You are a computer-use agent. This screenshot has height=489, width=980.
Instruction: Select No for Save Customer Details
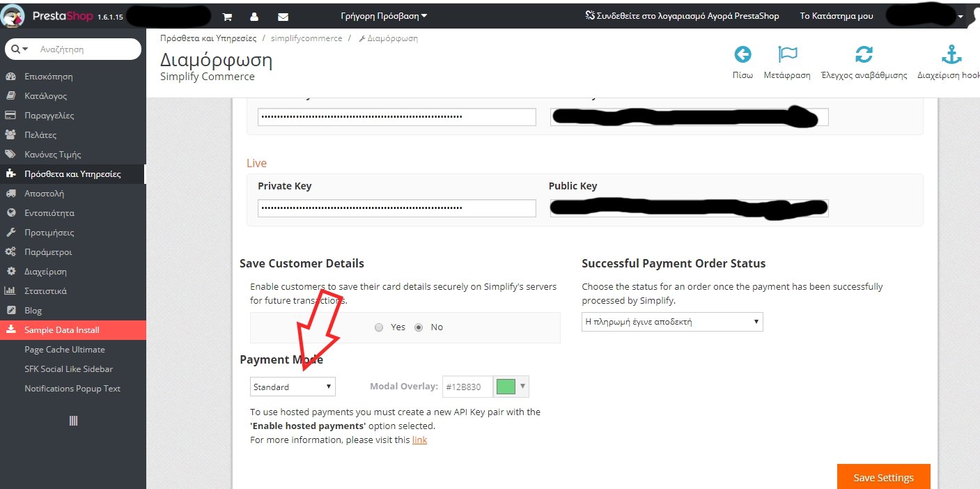419,327
